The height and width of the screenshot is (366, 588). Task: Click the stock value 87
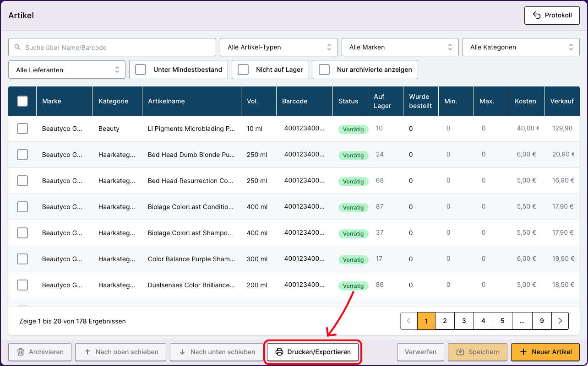tap(380, 206)
